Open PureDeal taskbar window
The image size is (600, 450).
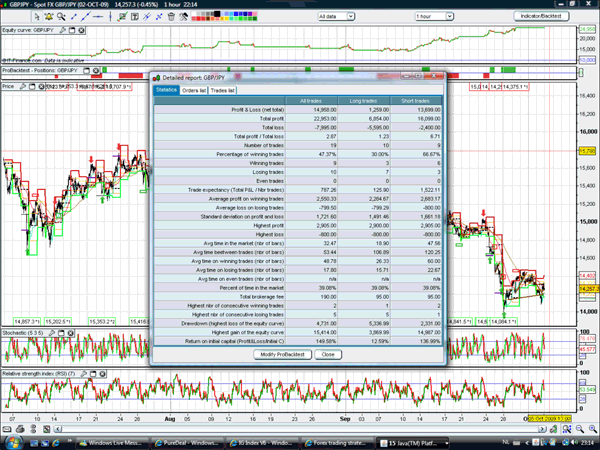pos(187,443)
